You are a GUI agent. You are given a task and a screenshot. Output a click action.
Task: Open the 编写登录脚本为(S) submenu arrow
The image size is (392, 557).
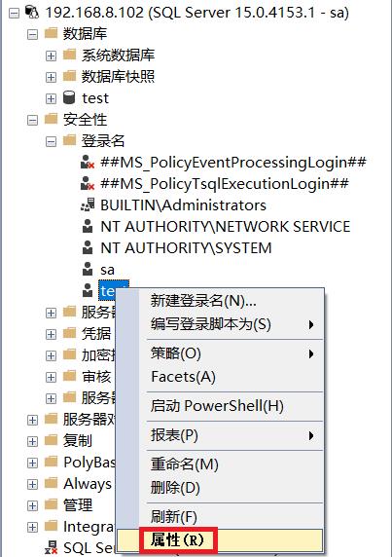[311, 324]
